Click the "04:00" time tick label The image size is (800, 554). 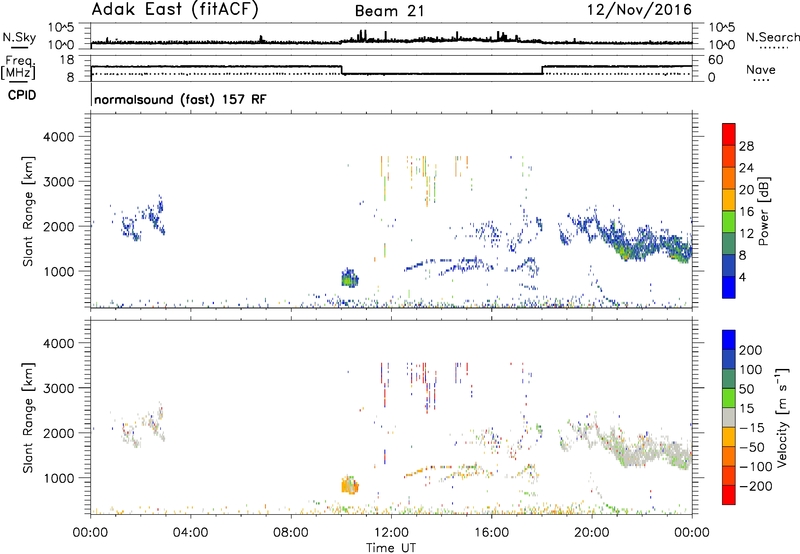pyautogui.click(x=191, y=533)
